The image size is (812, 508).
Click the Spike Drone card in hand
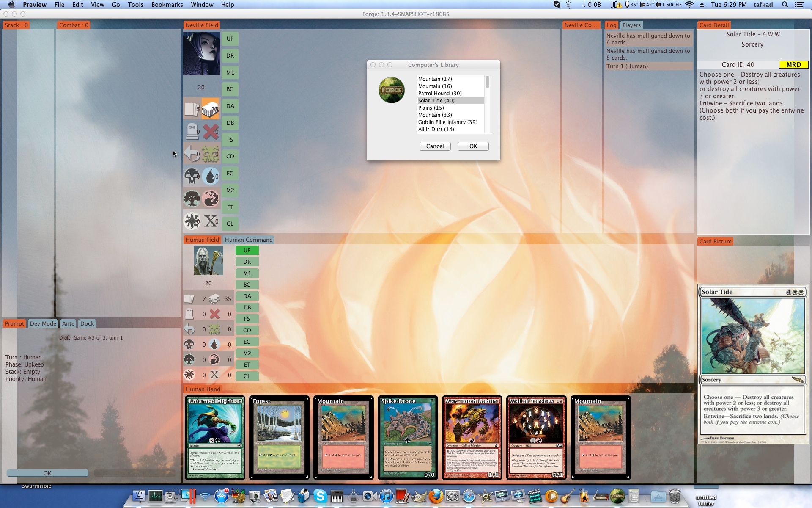[407, 437]
